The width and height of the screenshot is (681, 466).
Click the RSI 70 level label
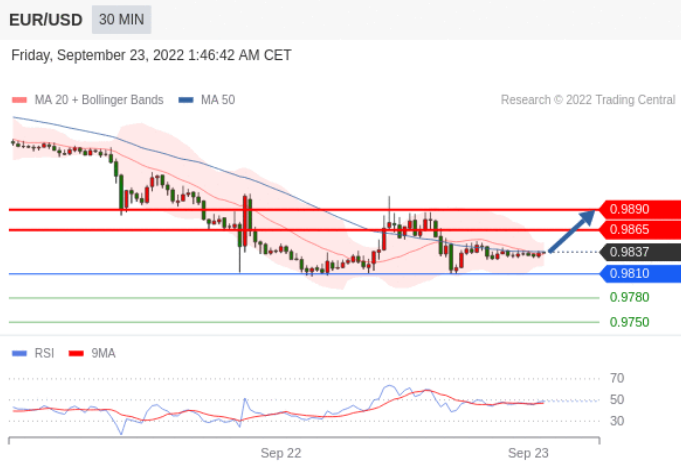(x=617, y=378)
